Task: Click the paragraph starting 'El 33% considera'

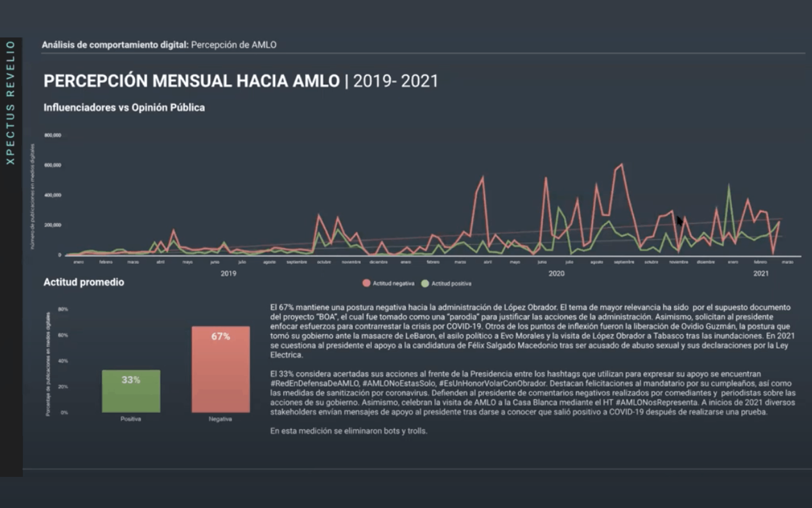Action: tap(533, 393)
